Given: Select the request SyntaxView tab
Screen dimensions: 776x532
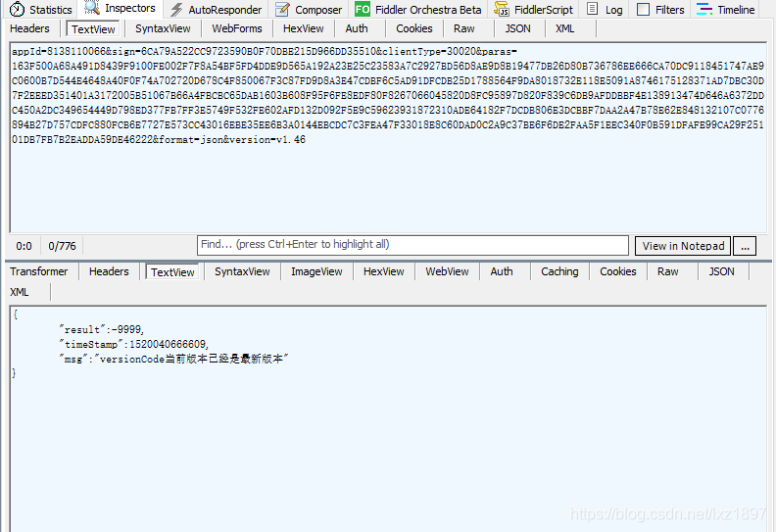Looking at the screenshot, I should click(163, 28).
